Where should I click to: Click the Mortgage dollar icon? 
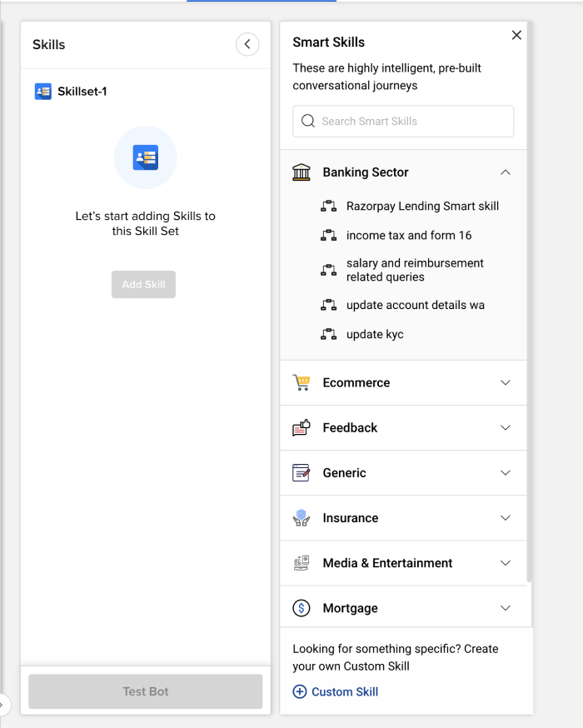(301, 608)
